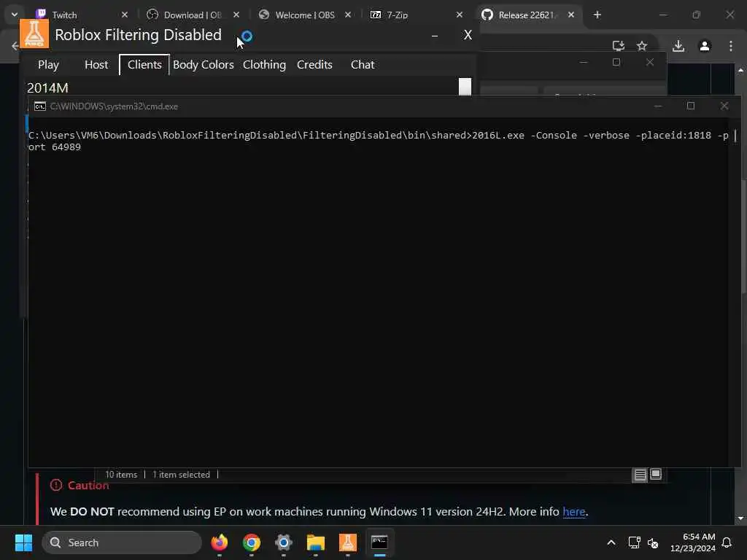Close the Twitch browser tab
747x560 pixels.
[x=125, y=15]
